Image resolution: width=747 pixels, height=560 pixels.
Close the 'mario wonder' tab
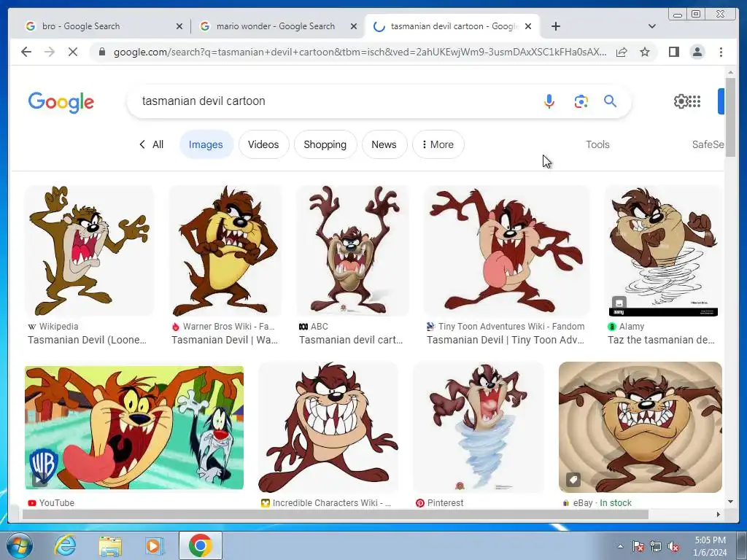354,26
